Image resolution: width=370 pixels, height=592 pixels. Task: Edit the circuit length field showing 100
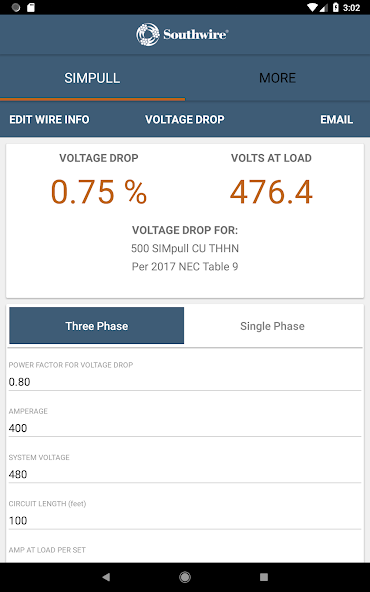(185, 521)
